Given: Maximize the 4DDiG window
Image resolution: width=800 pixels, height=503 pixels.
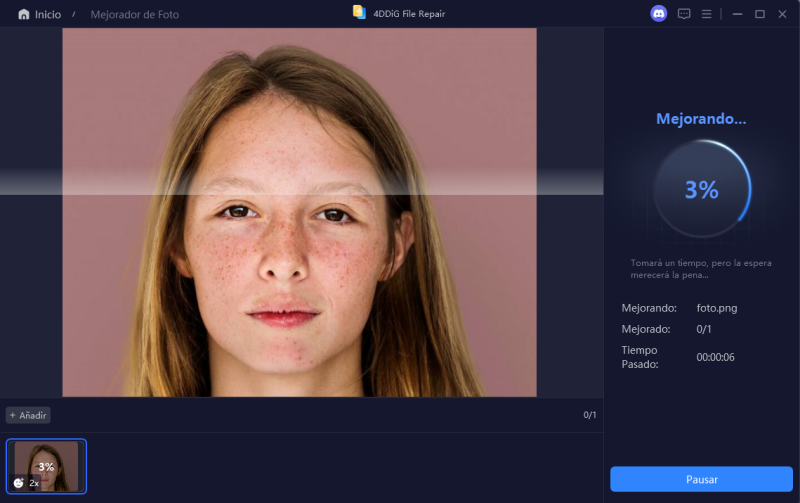Looking at the screenshot, I should tap(760, 14).
